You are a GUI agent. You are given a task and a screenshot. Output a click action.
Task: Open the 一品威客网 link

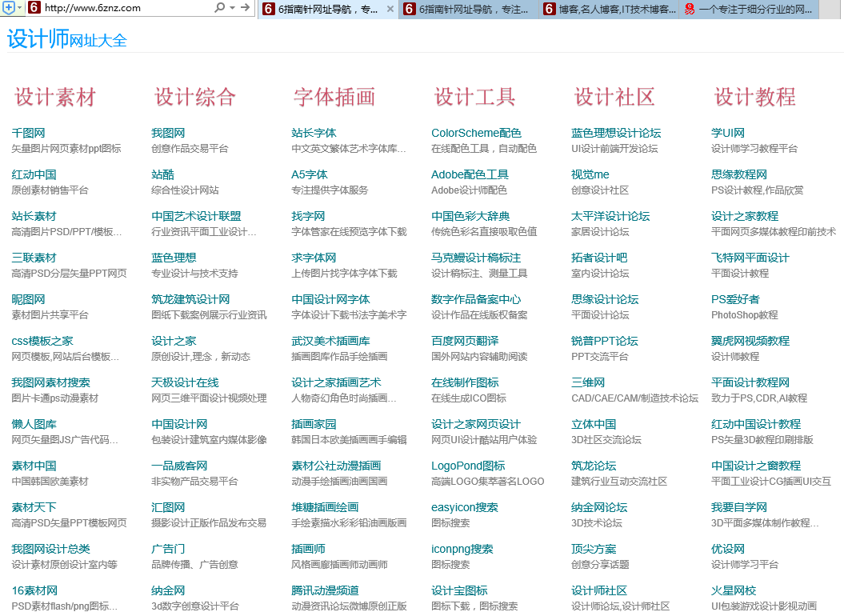click(x=179, y=466)
